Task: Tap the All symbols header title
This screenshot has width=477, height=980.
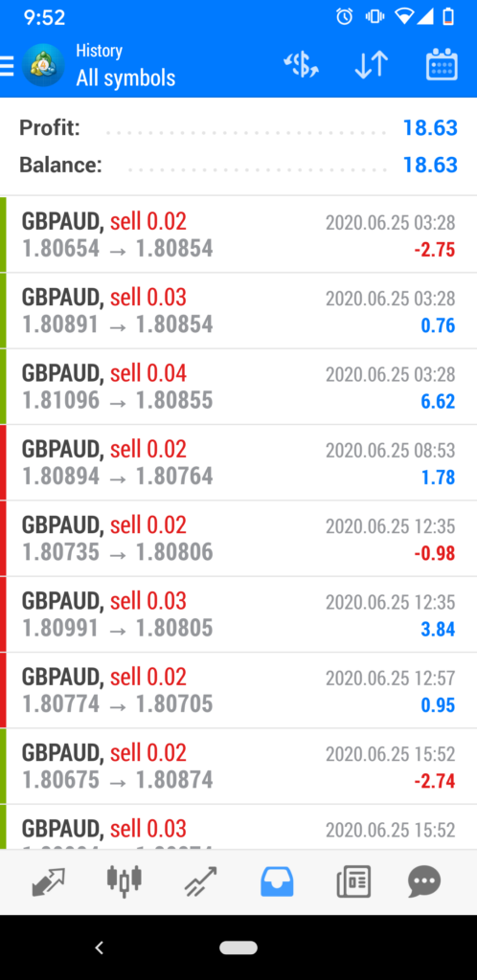Action: click(125, 78)
